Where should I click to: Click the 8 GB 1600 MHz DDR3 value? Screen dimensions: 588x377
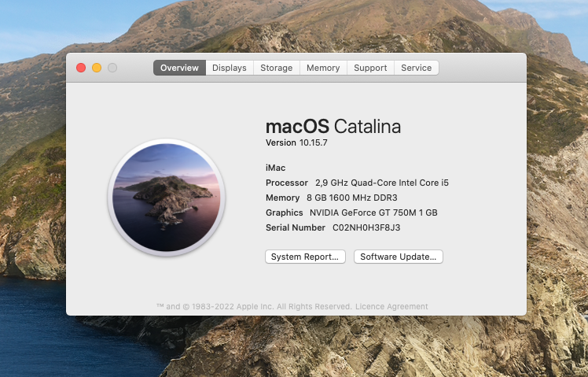coord(351,198)
